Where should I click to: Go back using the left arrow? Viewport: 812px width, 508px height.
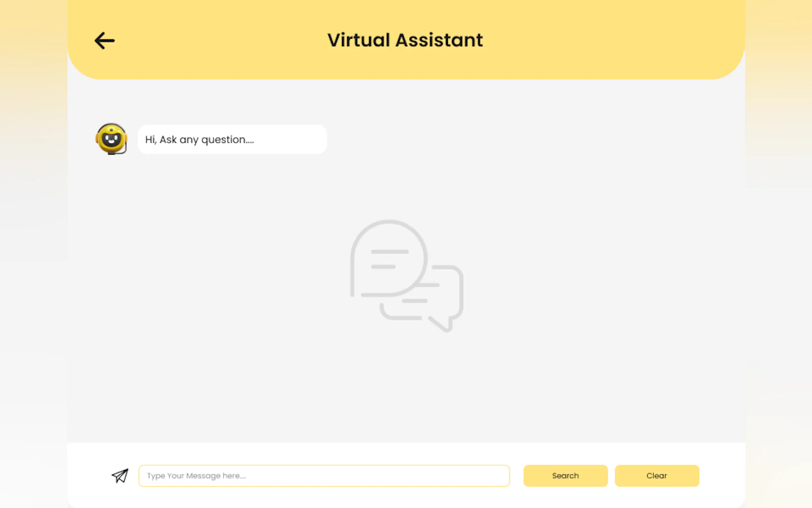point(105,41)
